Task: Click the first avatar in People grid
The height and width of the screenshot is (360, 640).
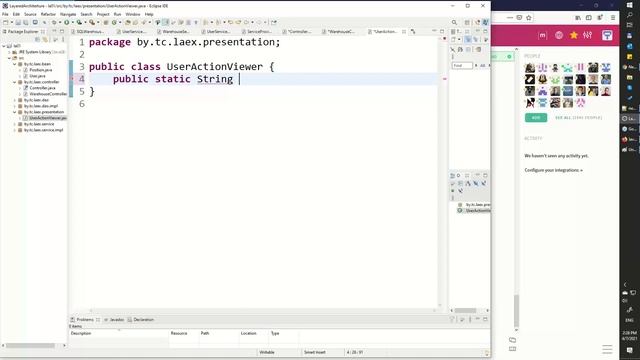Action: coord(530,67)
